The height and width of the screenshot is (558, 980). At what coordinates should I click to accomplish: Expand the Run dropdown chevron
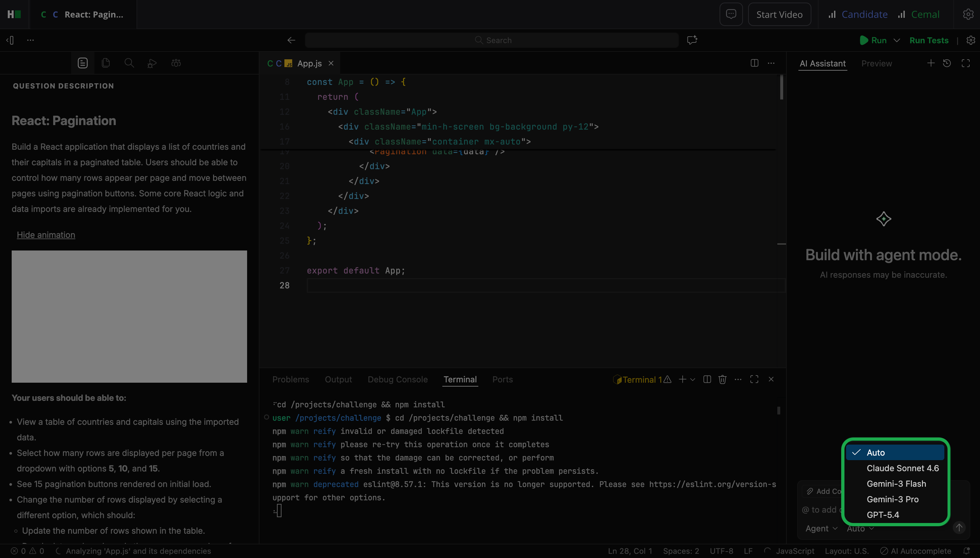[897, 40]
